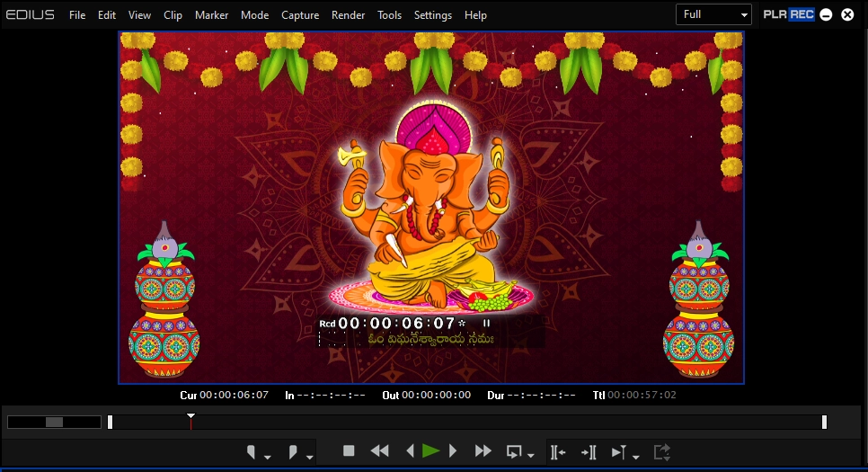Expand the Full view size dropdown

pos(713,14)
